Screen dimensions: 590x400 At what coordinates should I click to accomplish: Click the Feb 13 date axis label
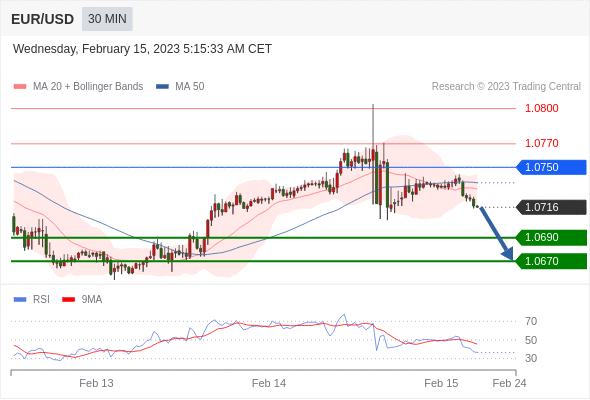point(96,383)
